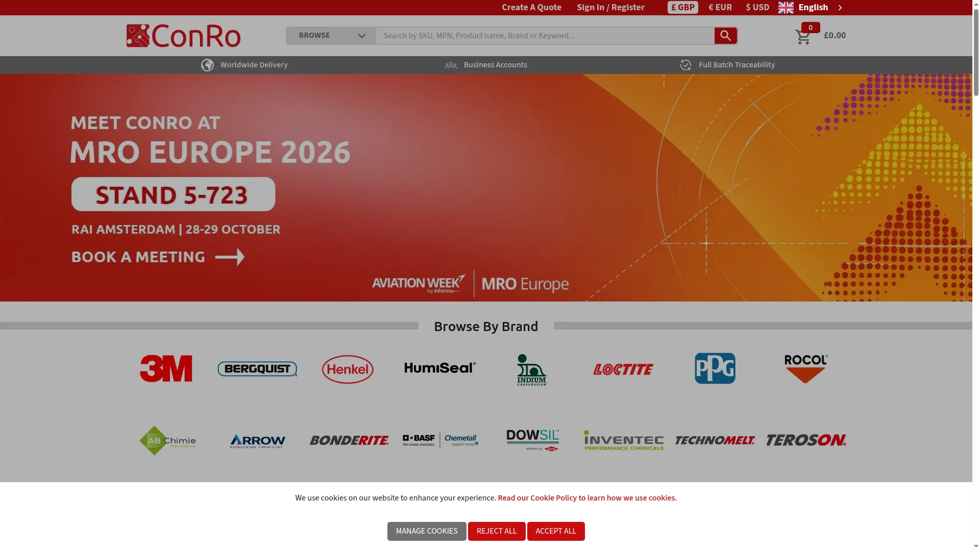This screenshot has width=980, height=551.
Task: Click the red search magnifier button
Action: [725, 36]
